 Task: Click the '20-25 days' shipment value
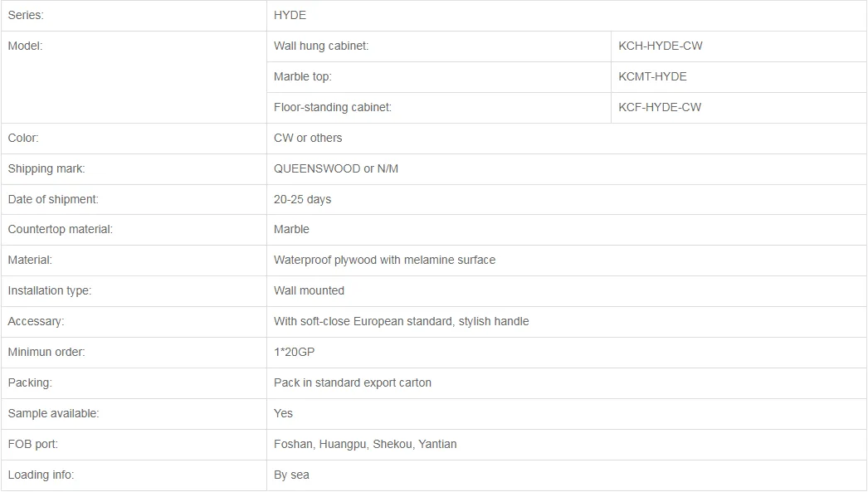[x=302, y=200]
